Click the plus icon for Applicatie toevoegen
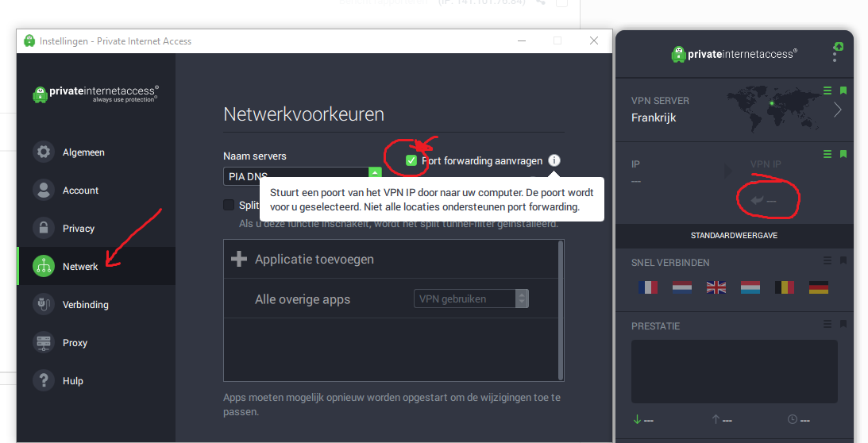The height and width of the screenshot is (443, 868). click(x=238, y=259)
